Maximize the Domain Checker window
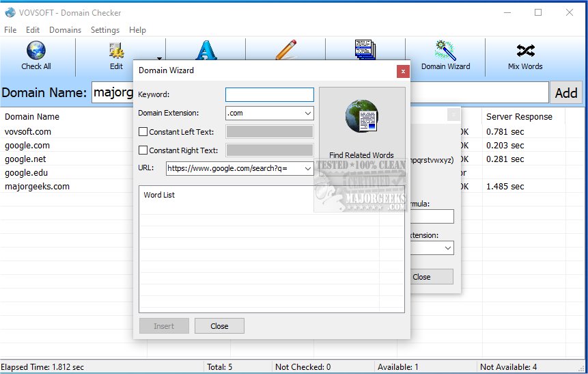588x374 pixels. [538, 12]
